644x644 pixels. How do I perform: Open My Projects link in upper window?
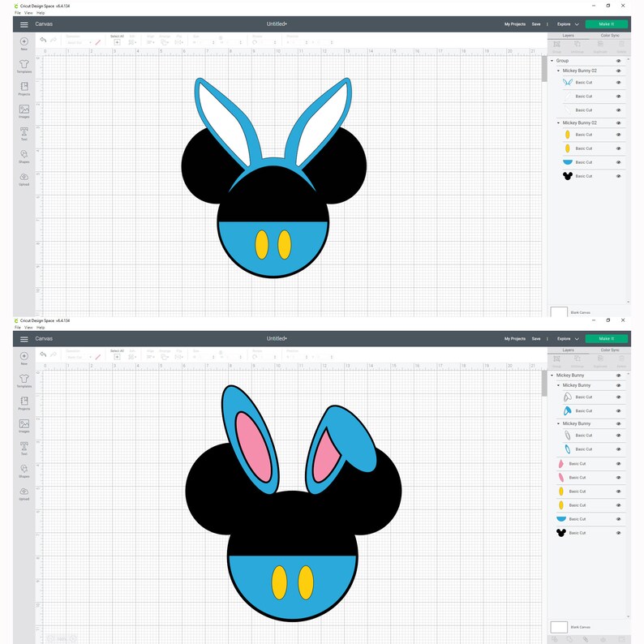tap(515, 24)
